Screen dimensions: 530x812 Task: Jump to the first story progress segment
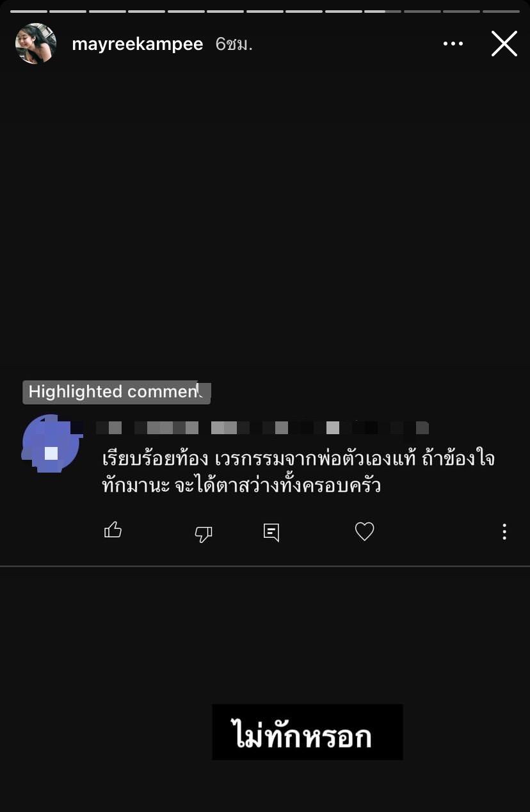pos(29,12)
